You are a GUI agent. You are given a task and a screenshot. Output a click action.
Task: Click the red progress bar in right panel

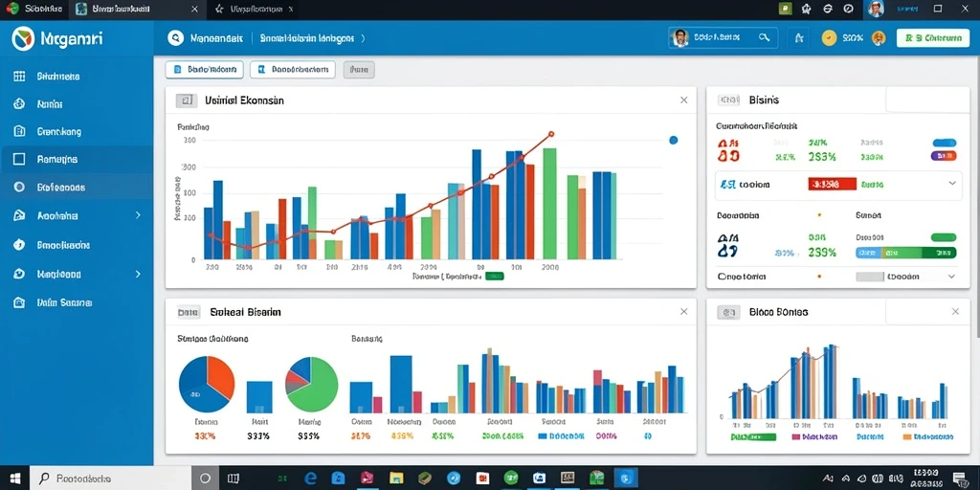832,184
